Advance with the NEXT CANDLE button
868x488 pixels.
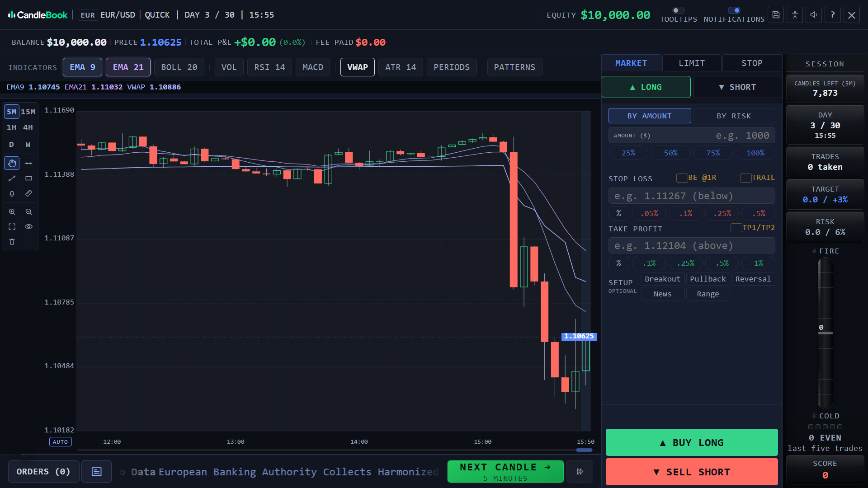click(505, 472)
